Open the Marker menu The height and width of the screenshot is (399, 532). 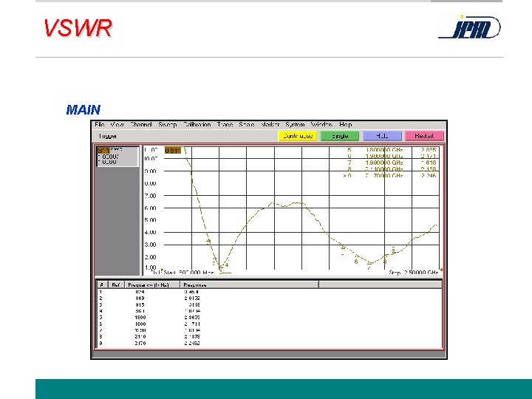click(270, 125)
